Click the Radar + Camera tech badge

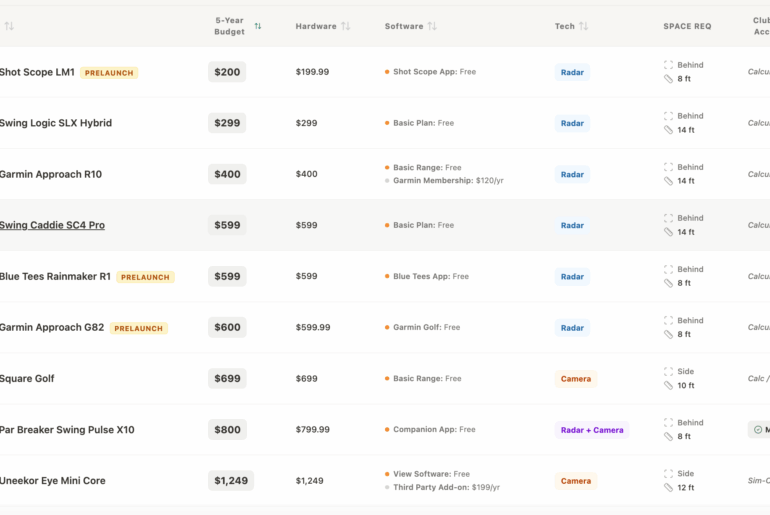592,430
